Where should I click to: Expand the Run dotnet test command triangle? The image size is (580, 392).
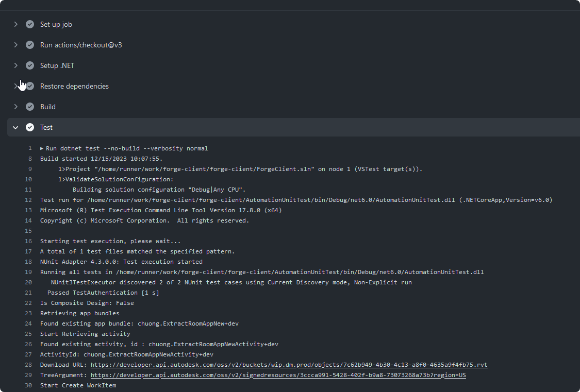tap(42, 148)
